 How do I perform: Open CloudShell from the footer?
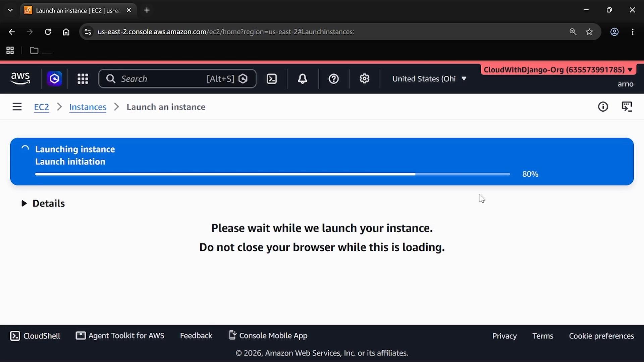35,336
